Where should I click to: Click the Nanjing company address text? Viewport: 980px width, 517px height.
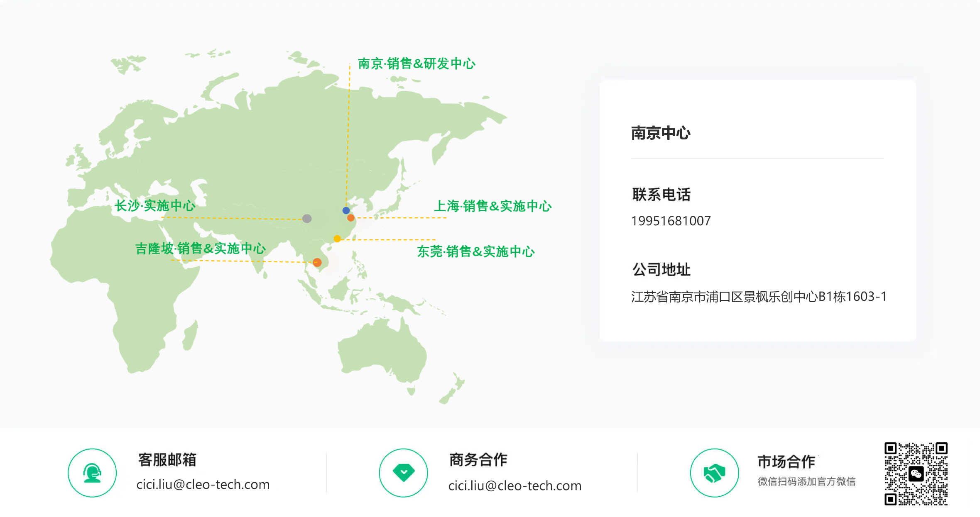pyautogui.click(x=759, y=297)
